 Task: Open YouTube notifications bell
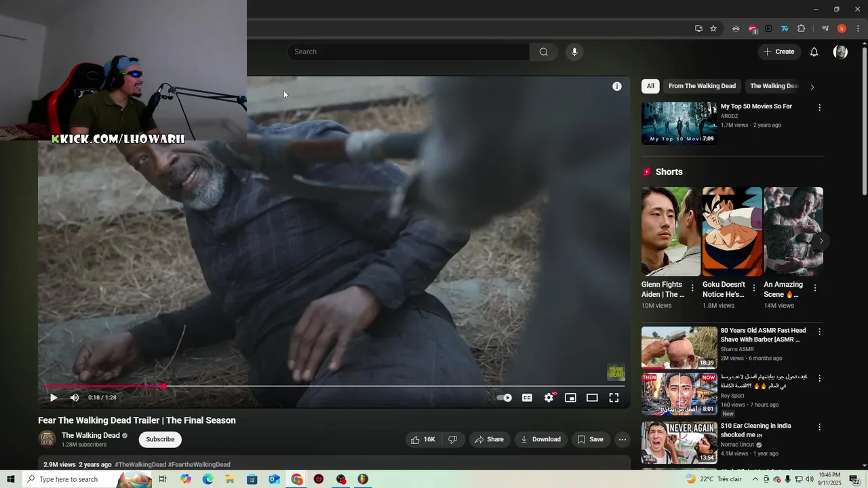point(814,52)
